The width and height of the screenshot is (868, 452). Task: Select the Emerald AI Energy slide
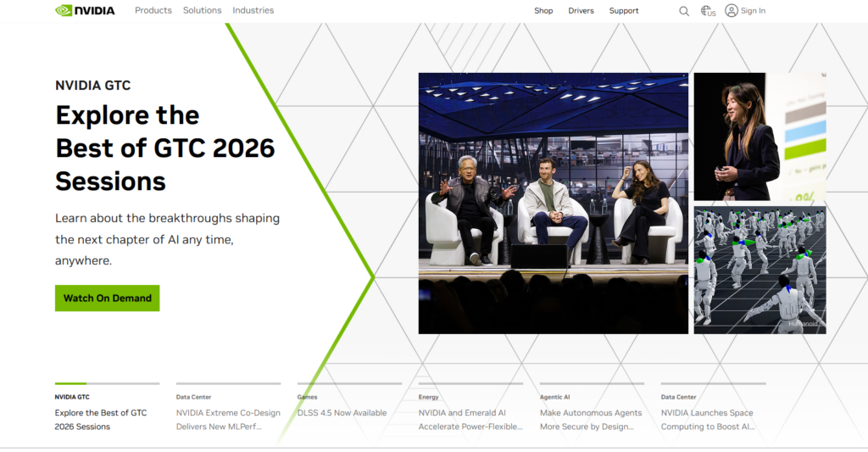(x=470, y=408)
